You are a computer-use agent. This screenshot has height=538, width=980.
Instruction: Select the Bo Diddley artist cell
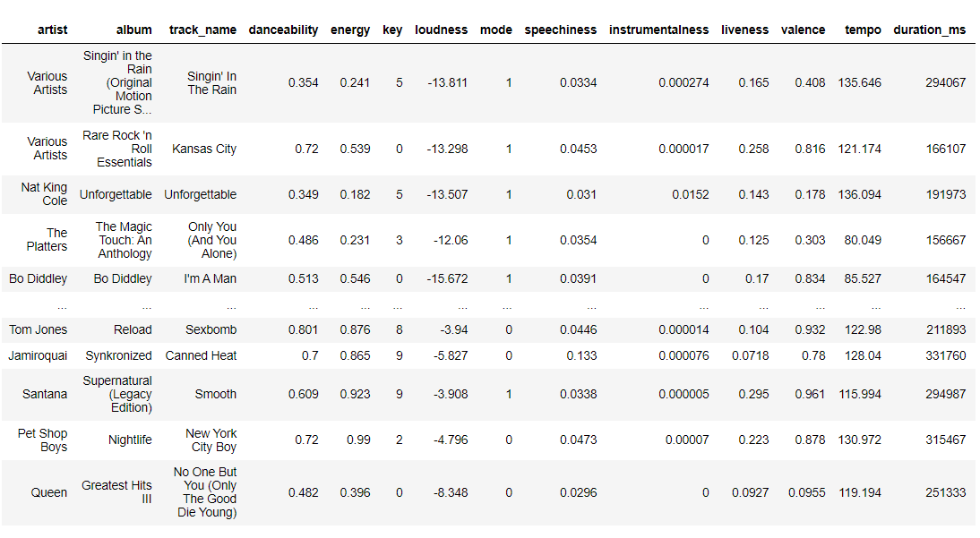(x=39, y=278)
